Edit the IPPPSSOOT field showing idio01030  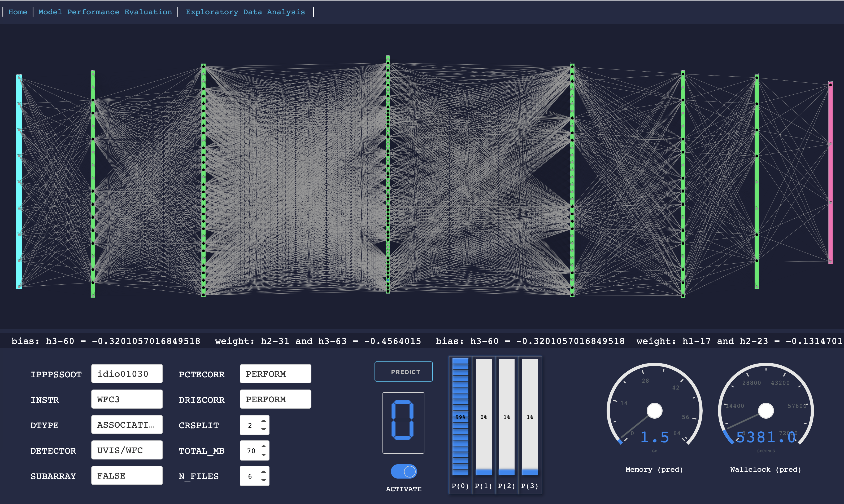click(x=127, y=374)
